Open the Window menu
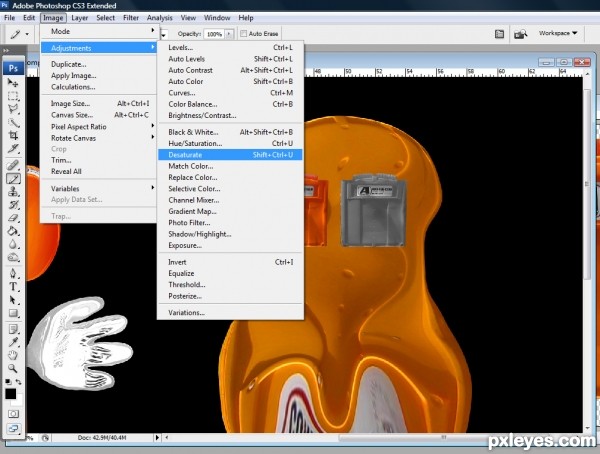This screenshot has height=454, width=600. click(x=217, y=18)
